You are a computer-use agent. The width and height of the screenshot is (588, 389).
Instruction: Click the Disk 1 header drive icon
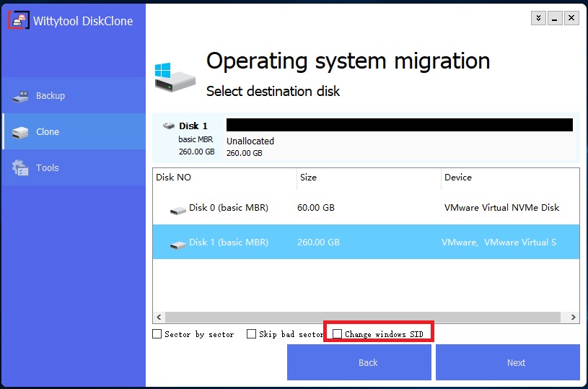[169, 126]
